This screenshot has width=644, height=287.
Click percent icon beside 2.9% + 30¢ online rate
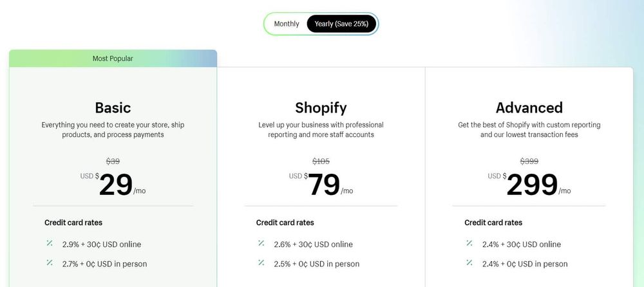50,244
